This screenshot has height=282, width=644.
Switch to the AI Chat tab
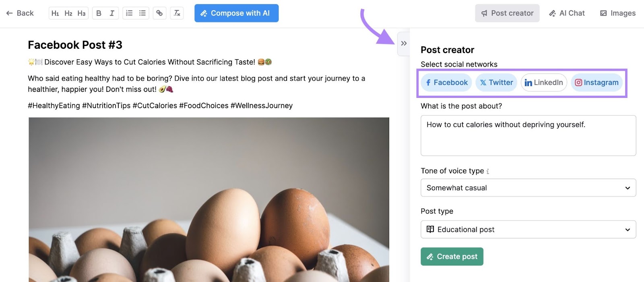(567, 13)
